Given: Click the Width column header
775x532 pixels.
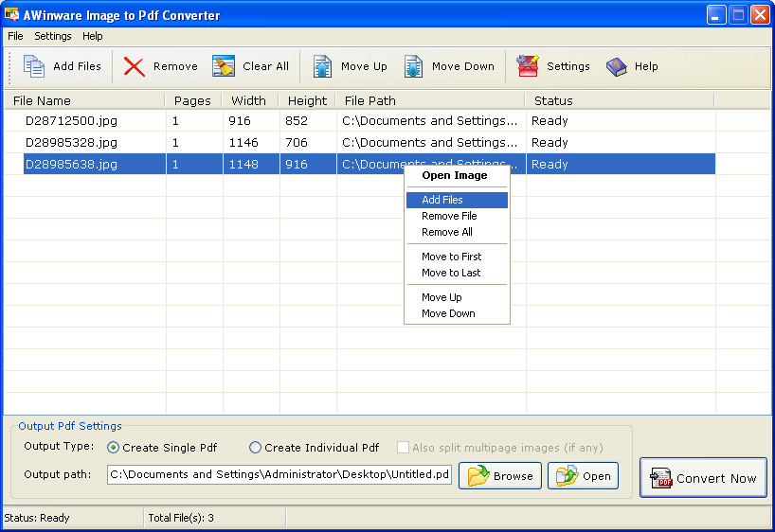Looking at the screenshot, I should (250, 100).
